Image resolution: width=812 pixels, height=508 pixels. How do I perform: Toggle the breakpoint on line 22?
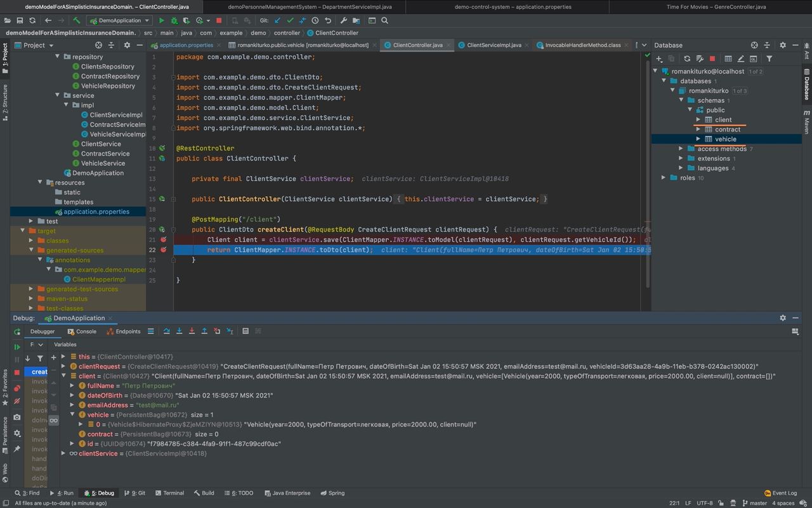tap(164, 250)
